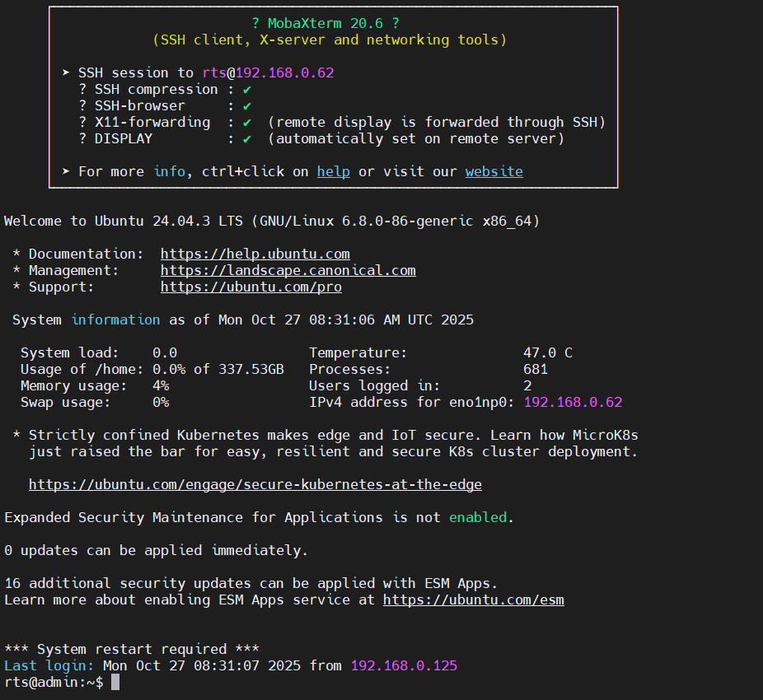Click the MobaXterm 20.6 title text
The image size is (763, 700).
325,23
